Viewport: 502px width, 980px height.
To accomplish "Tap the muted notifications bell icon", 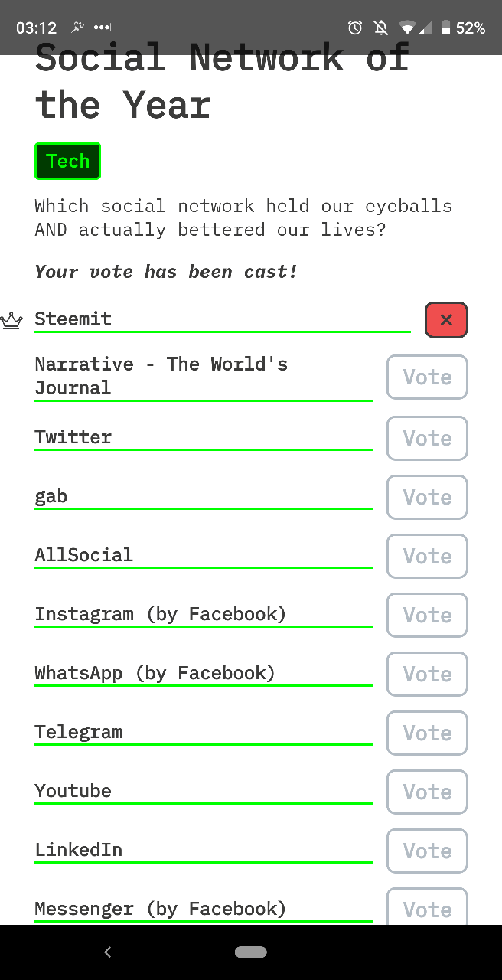I will [x=380, y=28].
